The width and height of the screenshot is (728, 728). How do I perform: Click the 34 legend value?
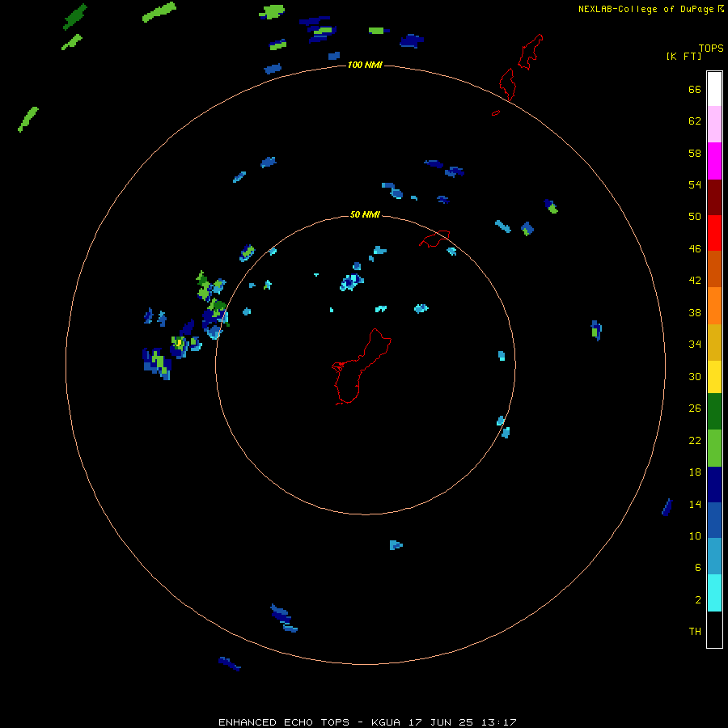(x=695, y=345)
